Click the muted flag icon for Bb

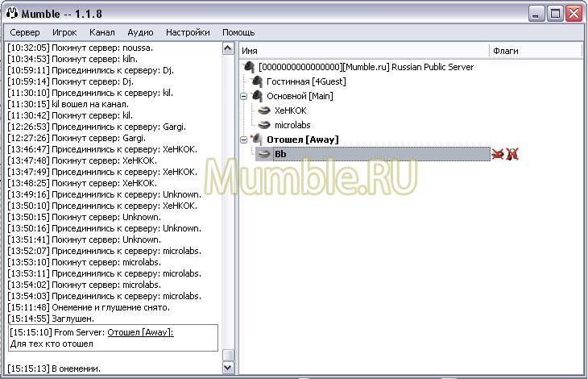(x=498, y=154)
